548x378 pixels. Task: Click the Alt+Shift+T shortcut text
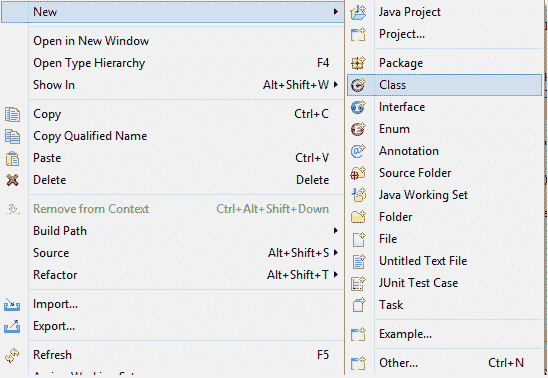tap(298, 275)
